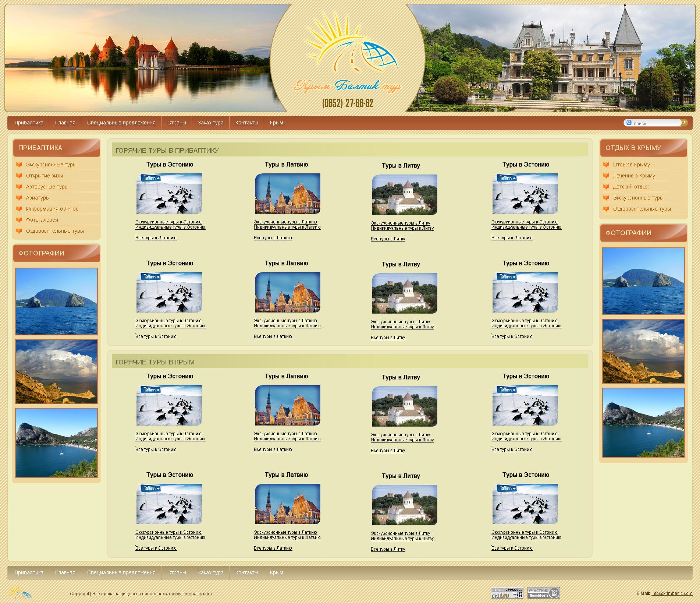Click bullet icon beside Лечение в Крыму
700x603 pixels.
click(606, 176)
